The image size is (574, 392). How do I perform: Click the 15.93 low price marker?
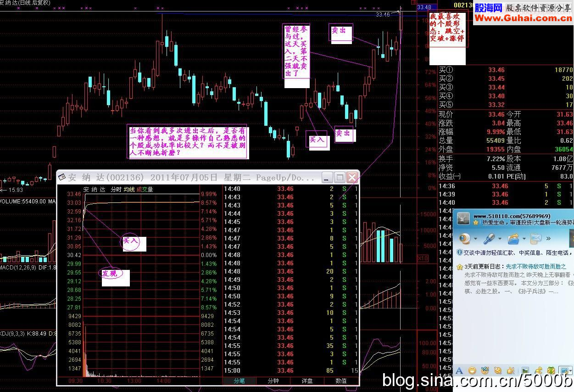pos(13,190)
